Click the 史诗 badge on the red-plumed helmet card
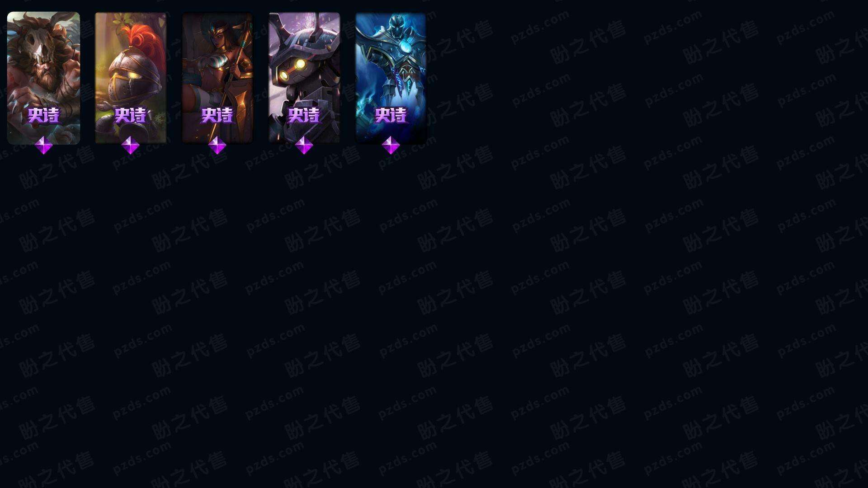The width and height of the screenshot is (868, 488). (130, 116)
